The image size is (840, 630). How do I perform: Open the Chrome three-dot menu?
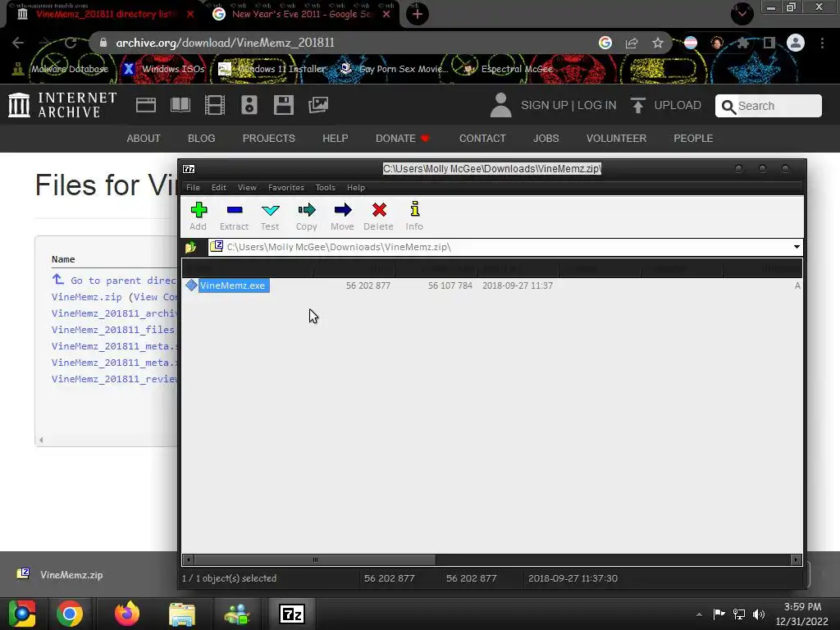coord(822,43)
